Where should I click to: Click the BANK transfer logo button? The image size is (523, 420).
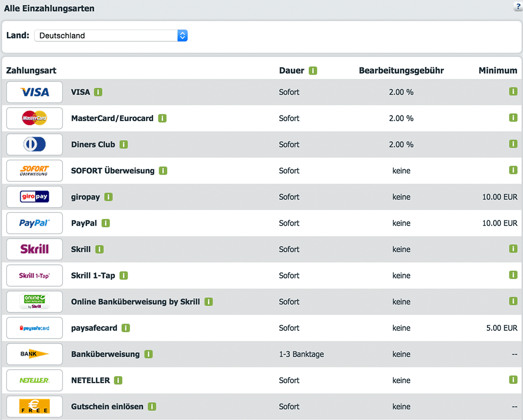click(35, 354)
